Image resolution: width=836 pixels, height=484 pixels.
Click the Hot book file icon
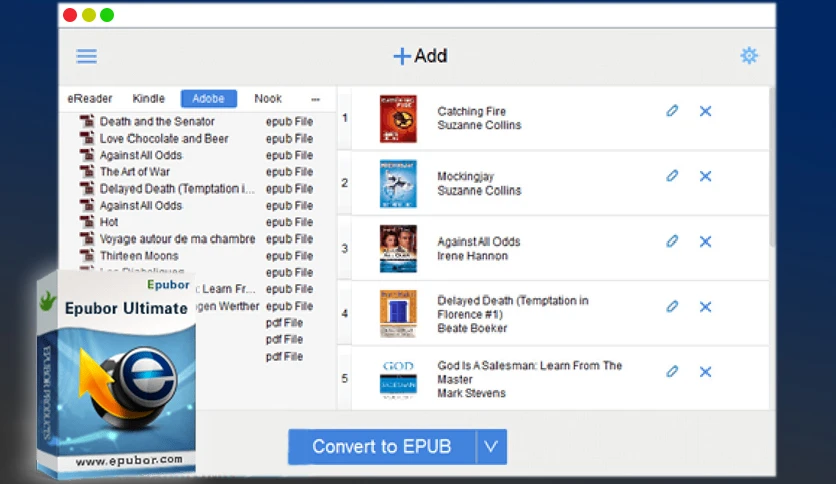(87, 221)
